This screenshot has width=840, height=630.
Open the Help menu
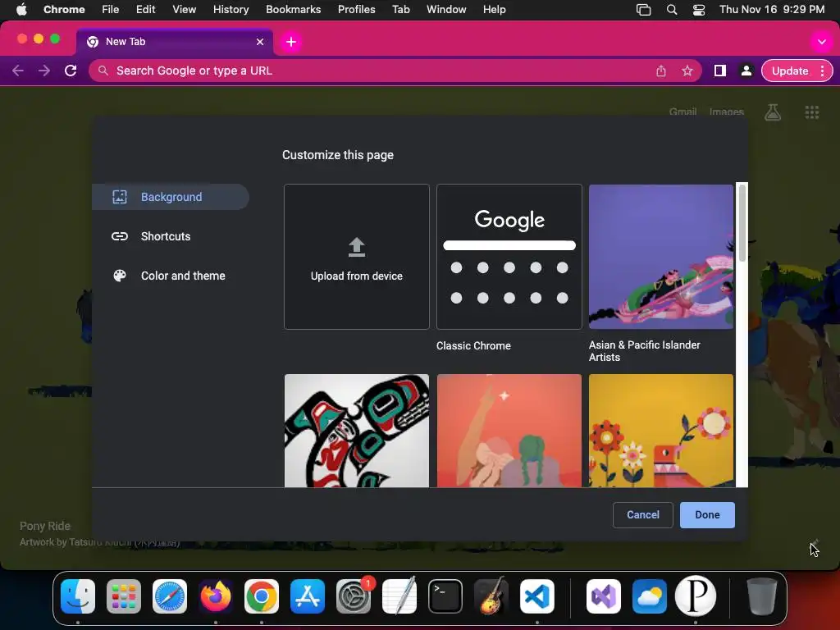494,9
